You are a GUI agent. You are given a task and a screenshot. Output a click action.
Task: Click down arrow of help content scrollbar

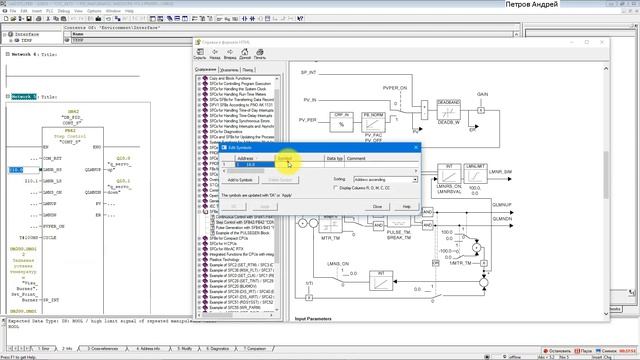pos(606,313)
